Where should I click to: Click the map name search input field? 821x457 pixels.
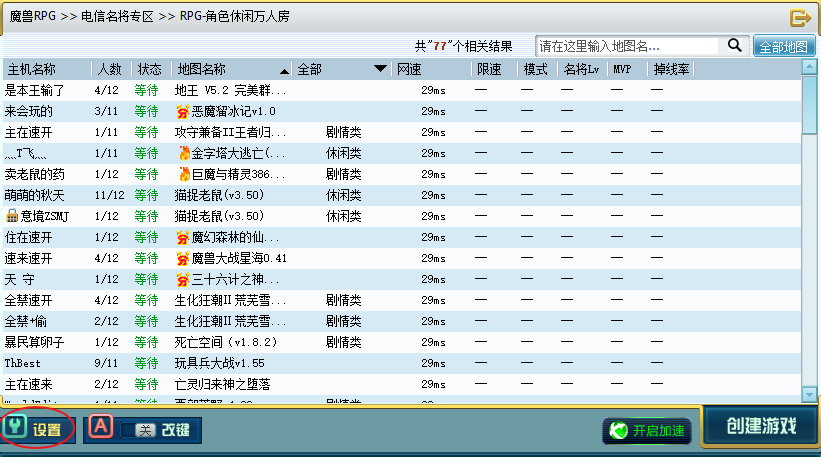click(x=627, y=45)
